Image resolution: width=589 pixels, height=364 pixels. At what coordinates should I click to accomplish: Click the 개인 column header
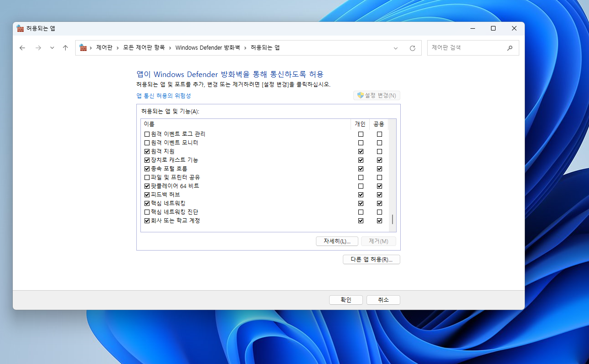[360, 124]
